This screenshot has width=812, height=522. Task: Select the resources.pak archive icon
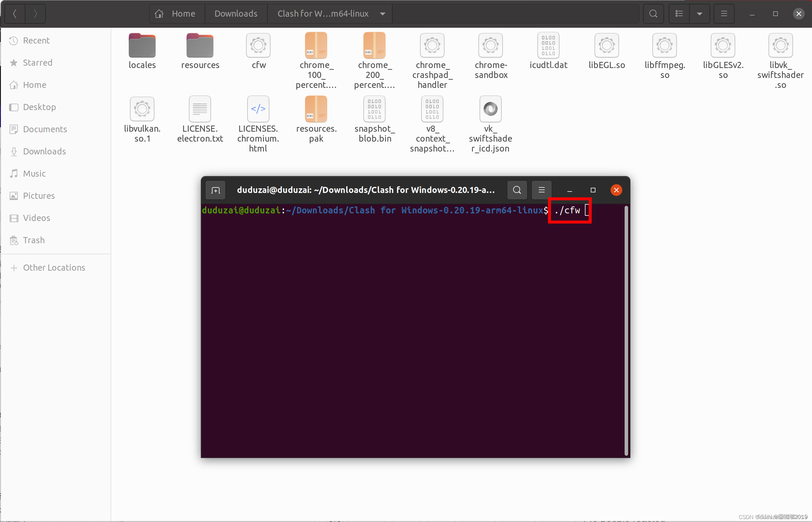(x=316, y=109)
